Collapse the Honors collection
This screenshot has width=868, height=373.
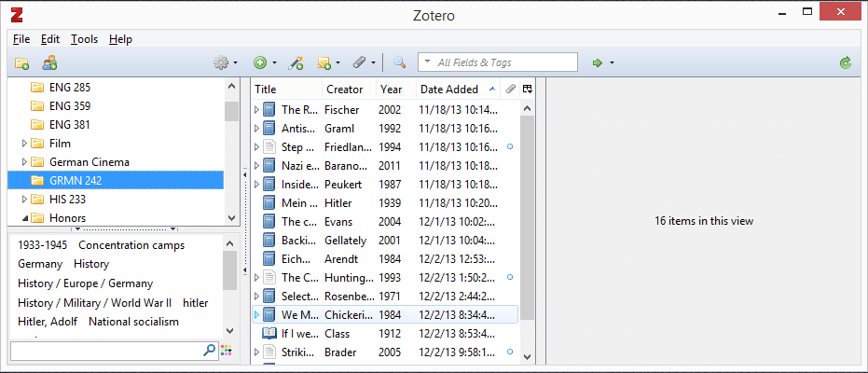pyautogui.click(x=24, y=218)
